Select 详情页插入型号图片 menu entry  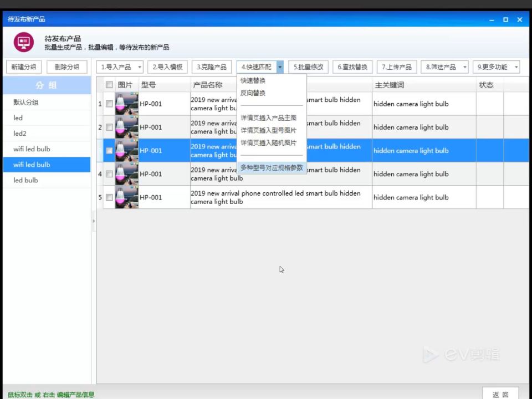click(x=268, y=130)
